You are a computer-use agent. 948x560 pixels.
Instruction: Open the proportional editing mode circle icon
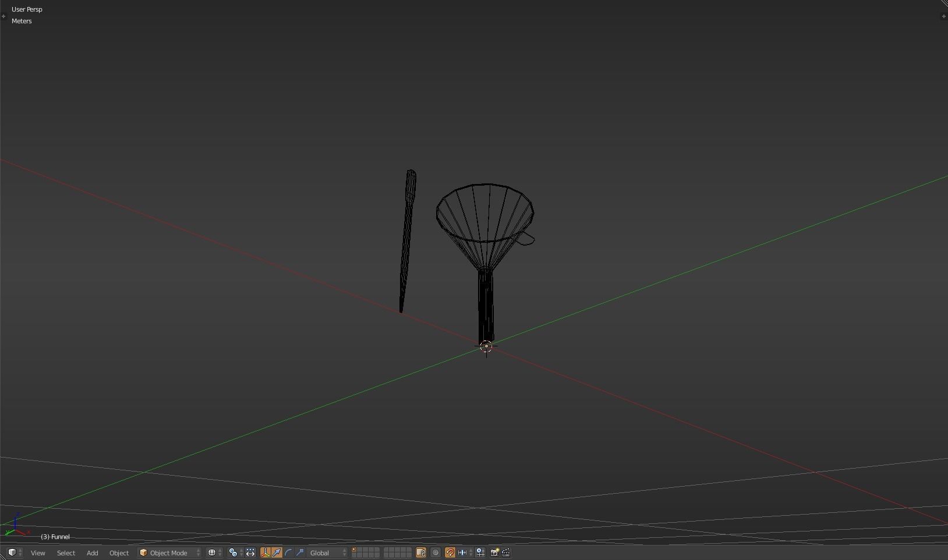pyautogui.click(x=436, y=553)
